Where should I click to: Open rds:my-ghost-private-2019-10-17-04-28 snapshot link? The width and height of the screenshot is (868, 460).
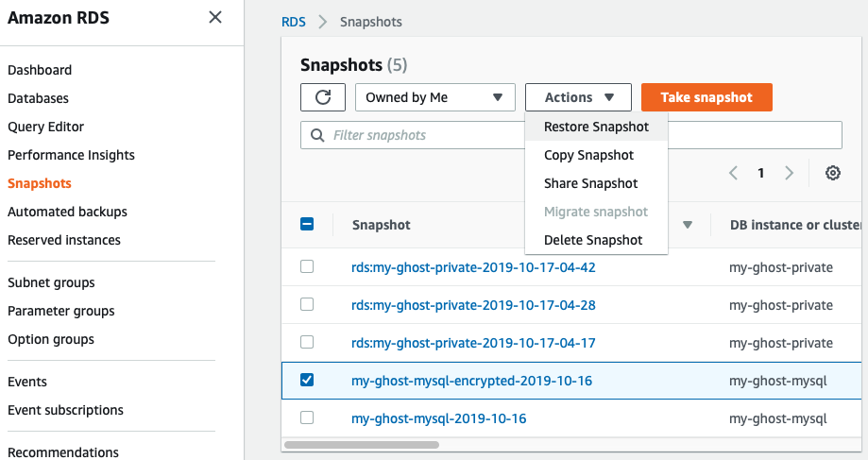click(x=473, y=305)
